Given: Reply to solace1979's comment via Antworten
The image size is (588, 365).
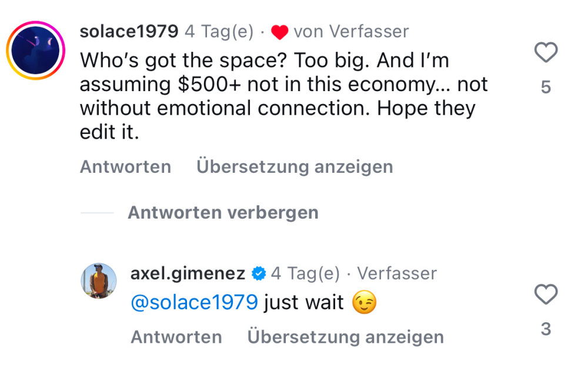Looking at the screenshot, I should coord(125,167).
